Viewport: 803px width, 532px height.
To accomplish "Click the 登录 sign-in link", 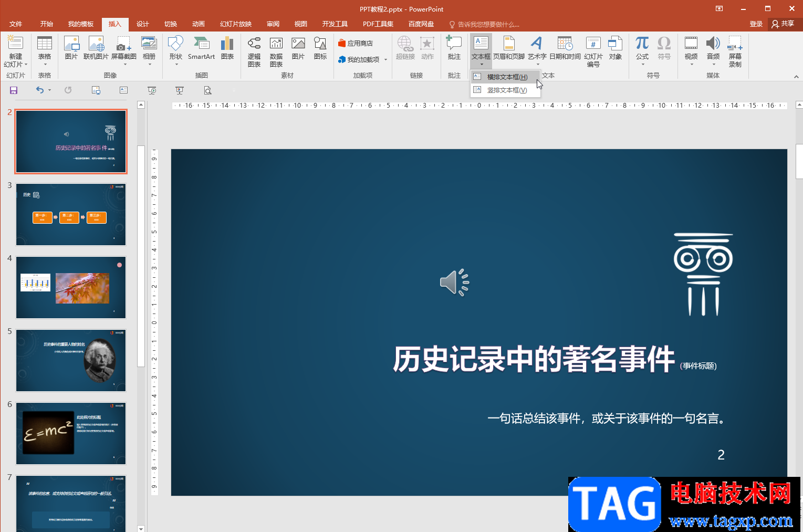I will coord(756,24).
